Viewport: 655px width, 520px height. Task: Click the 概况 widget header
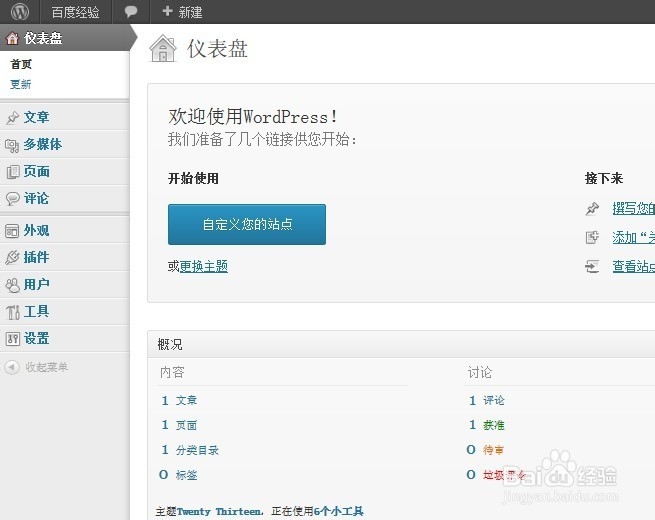tap(401, 344)
